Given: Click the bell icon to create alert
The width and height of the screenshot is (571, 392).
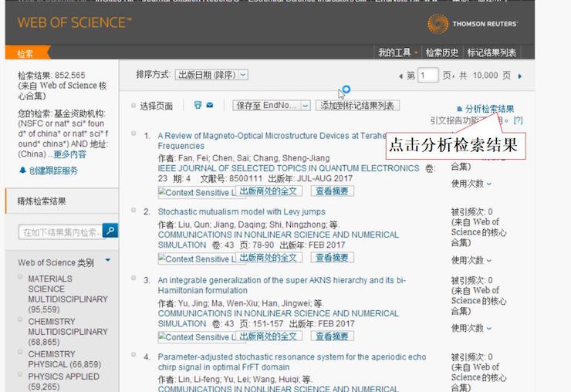Looking at the screenshot, I should tap(22, 171).
